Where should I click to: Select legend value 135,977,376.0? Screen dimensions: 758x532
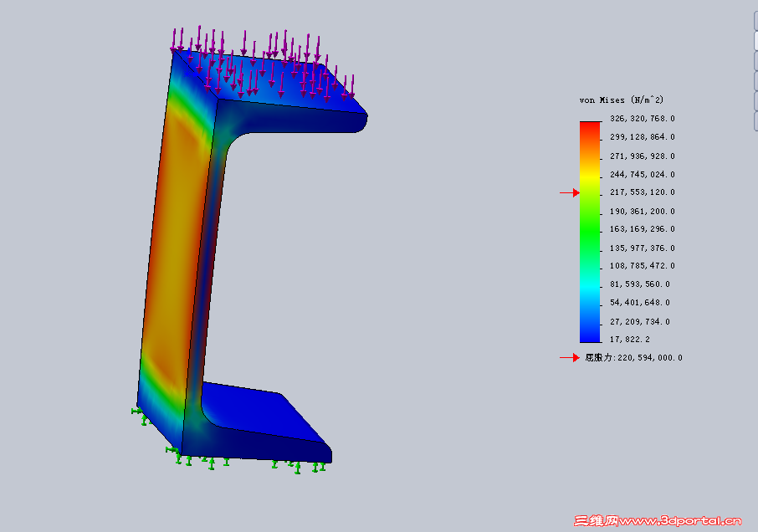point(642,248)
